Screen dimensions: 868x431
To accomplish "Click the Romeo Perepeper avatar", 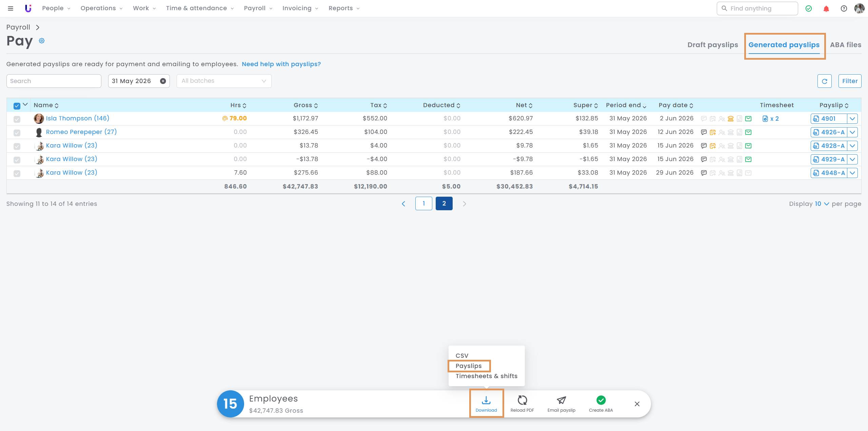I will click(x=39, y=132).
